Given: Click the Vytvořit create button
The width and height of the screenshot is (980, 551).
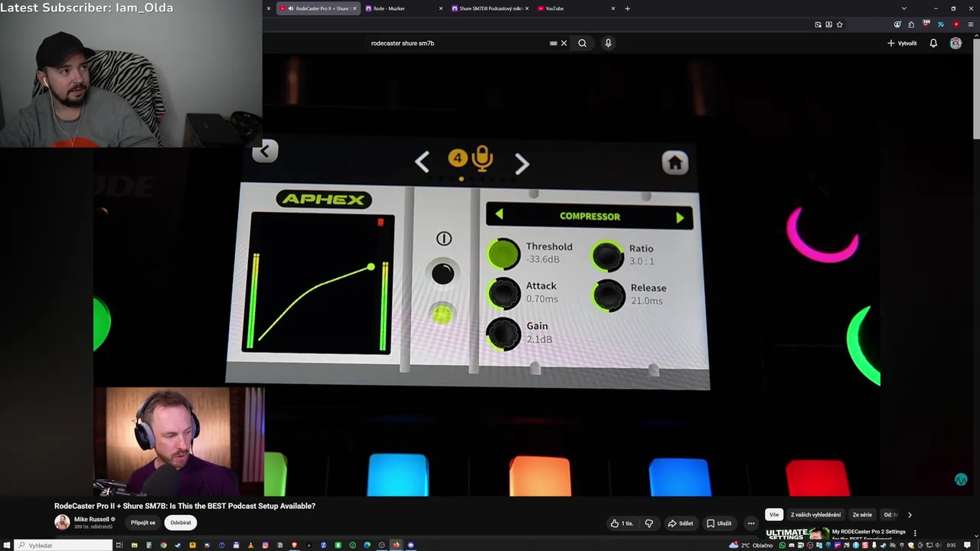Looking at the screenshot, I should tap(902, 43).
